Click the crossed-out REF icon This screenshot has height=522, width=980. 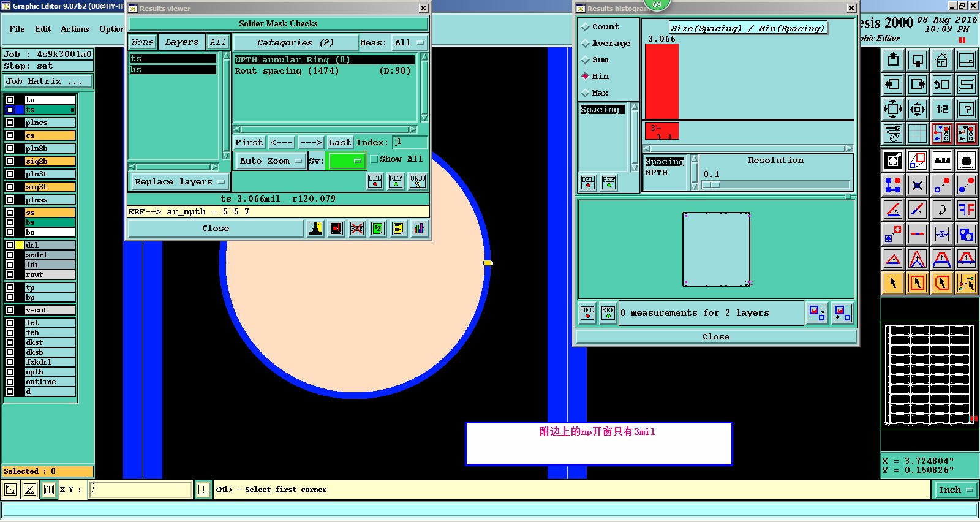coord(357,229)
